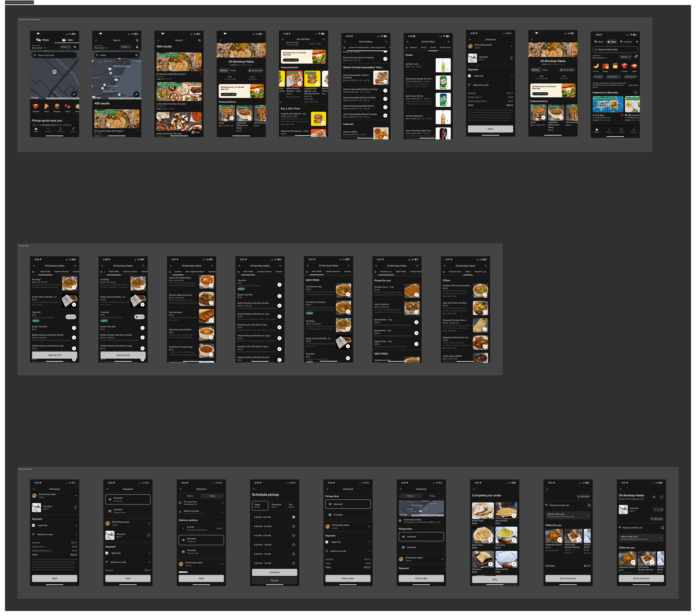The image size is (696, 616).
Task: Select 7:00 PM - 7:30 PM radio
Action: (x=294, y=563)
